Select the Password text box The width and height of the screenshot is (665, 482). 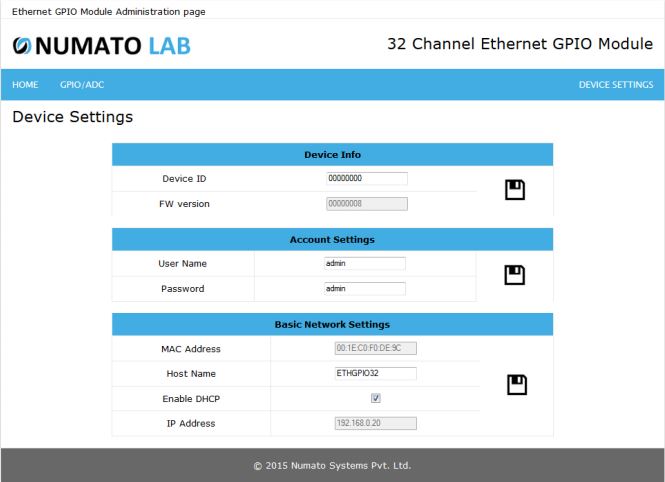[x=364, y=289]
